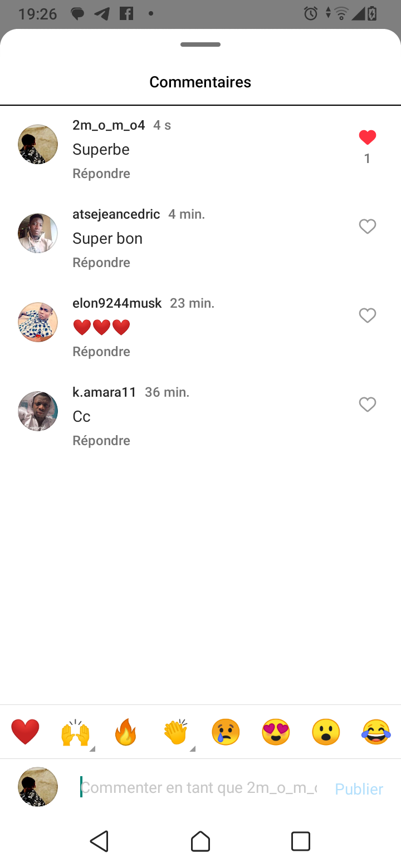
Task: Tap the comment input field
Action: (198, 788)
